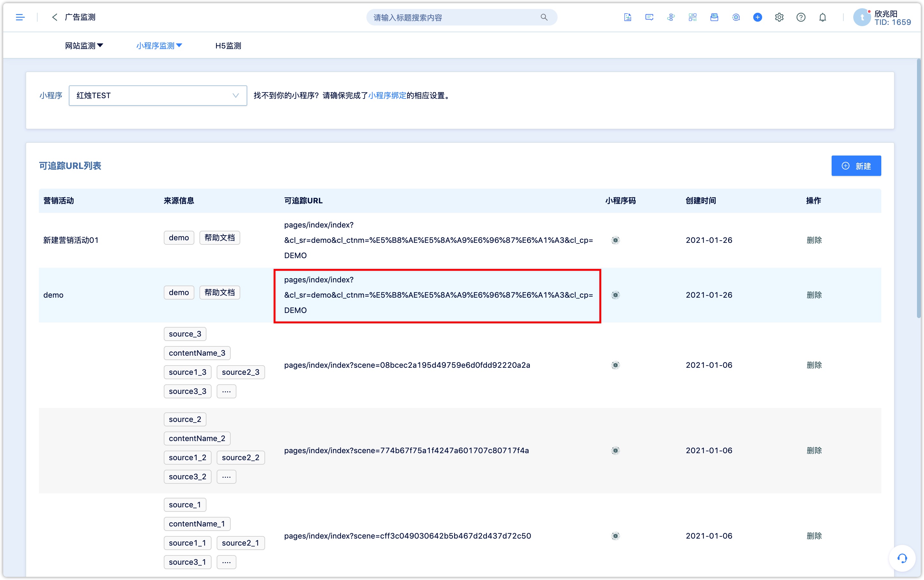
Task: Open the document/article icon in the top bar
Action: click(627, 17)
